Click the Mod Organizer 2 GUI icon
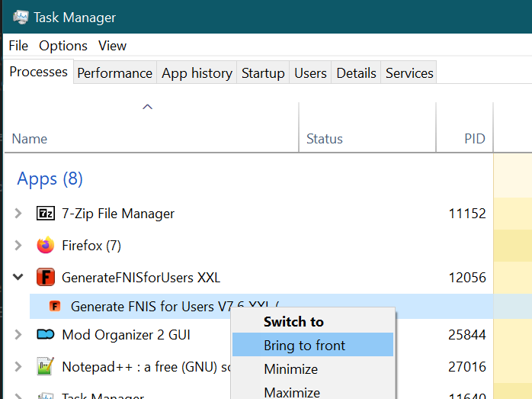 click(x=46, y=334)
